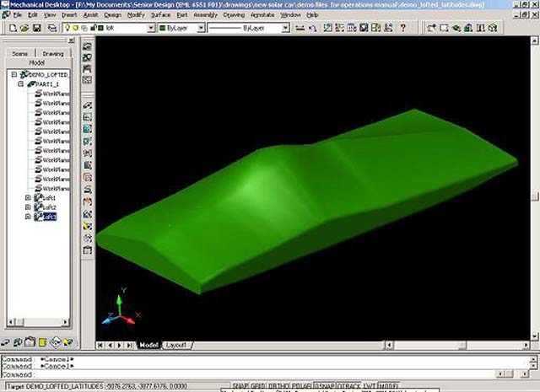The image size is (540, 392).
Task: Click the icon just left of Undo
Action: [300, 28]
